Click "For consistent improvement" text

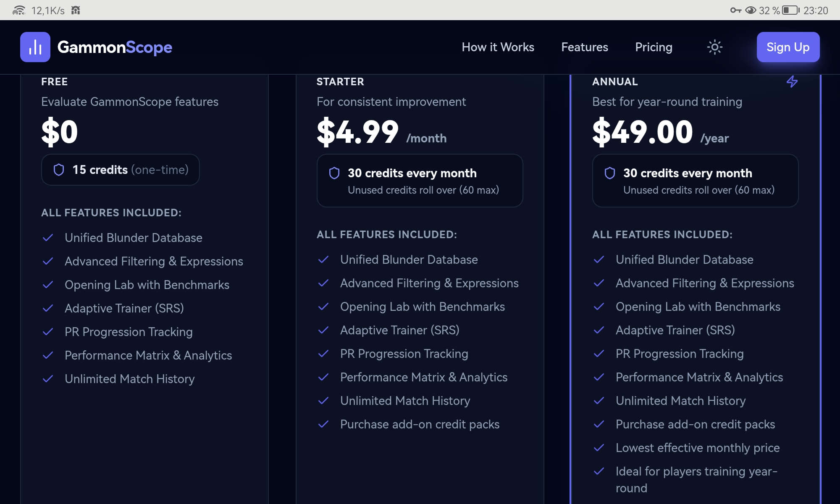point(391,102)
